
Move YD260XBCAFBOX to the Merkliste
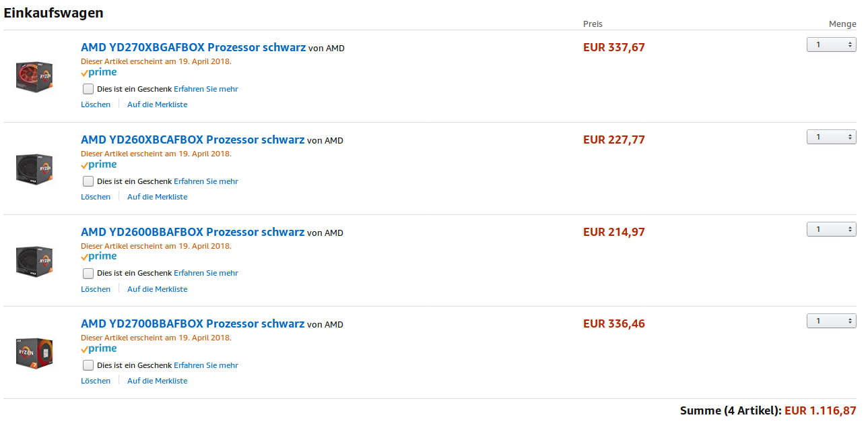(x=157, y=197)
